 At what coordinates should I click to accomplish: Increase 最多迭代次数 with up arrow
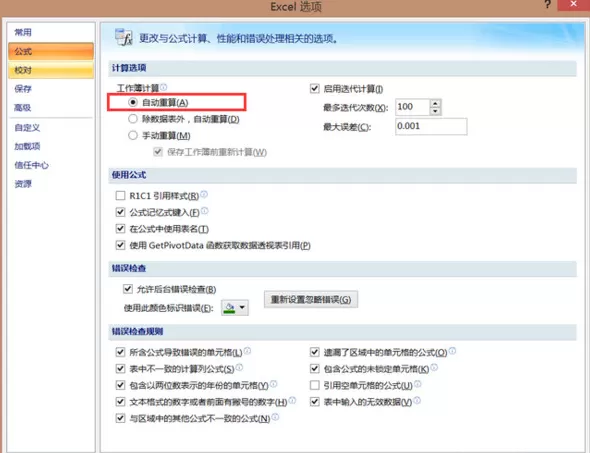[435, 103]
